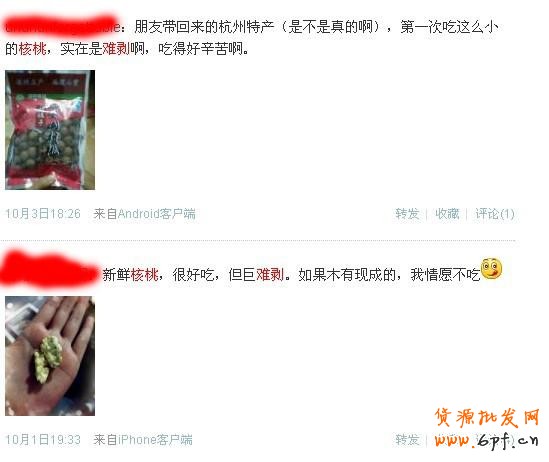Click the 10月1日19:33 timestamp

click(43, 440)
